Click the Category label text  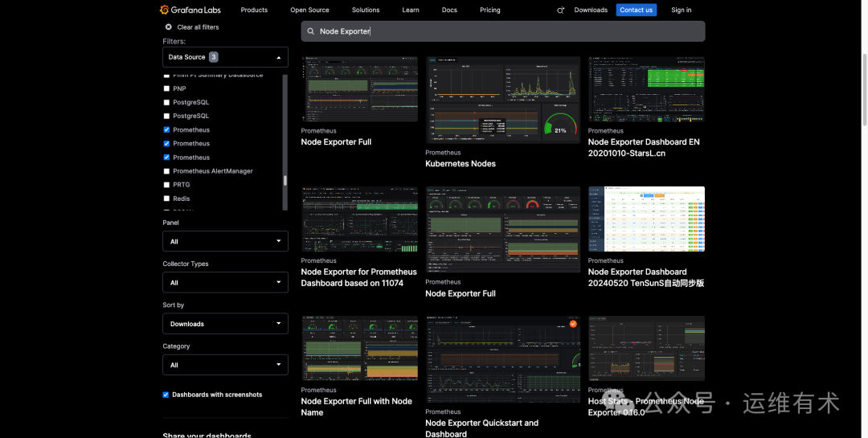click(176, 346)
